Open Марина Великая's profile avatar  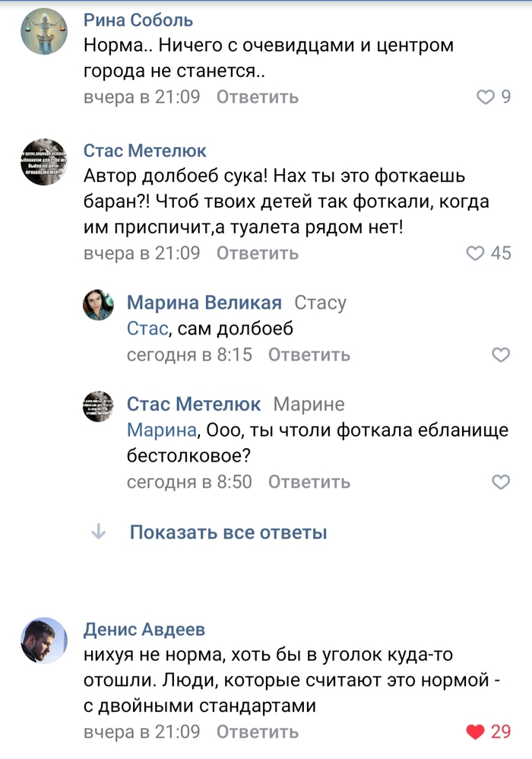[98, 304]
